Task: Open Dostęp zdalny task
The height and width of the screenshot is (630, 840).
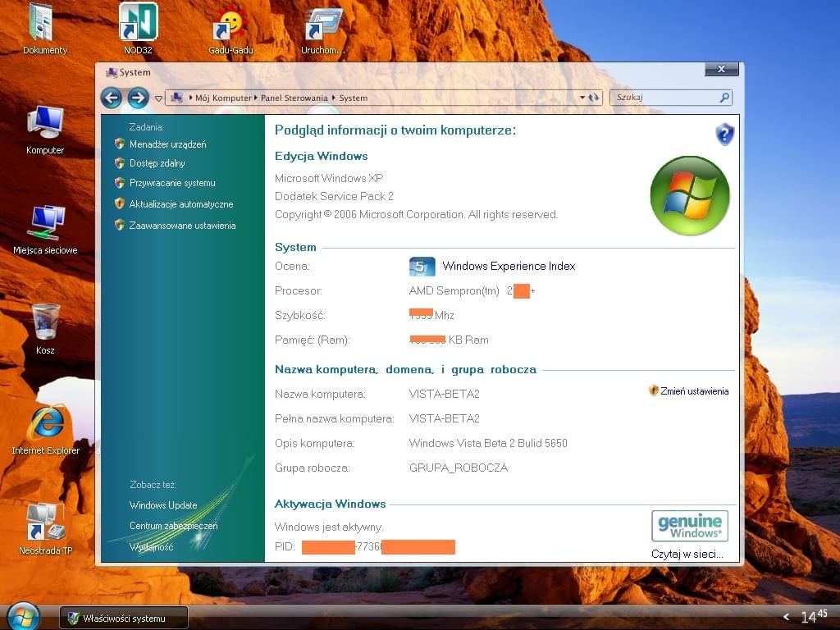Action: 157,163
